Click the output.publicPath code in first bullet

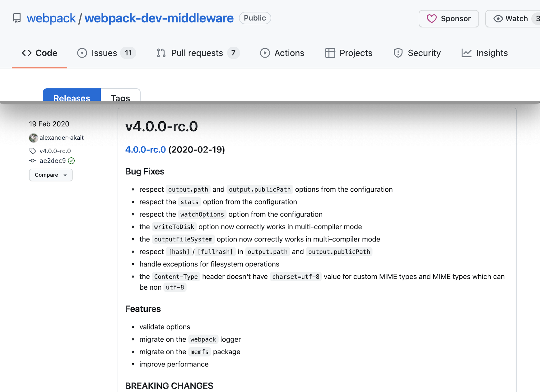coord(260,189)
